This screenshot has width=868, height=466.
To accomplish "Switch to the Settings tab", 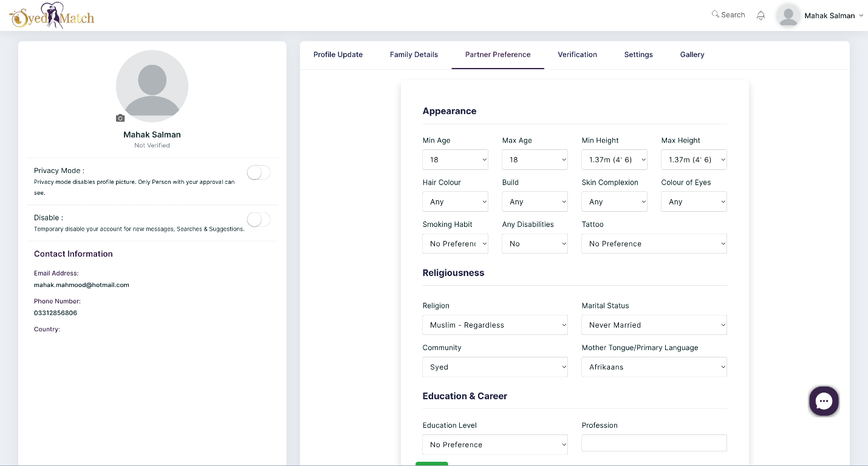I will click(638, 55).
